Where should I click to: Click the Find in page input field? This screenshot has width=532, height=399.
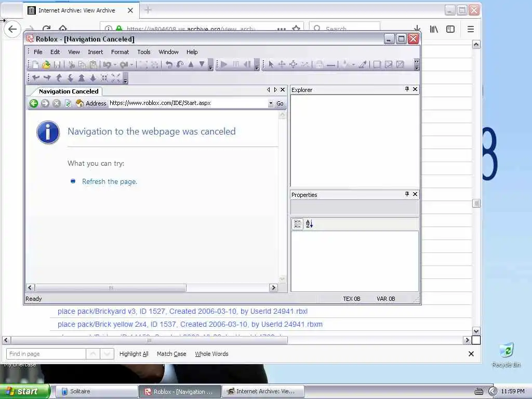point(46,354)
